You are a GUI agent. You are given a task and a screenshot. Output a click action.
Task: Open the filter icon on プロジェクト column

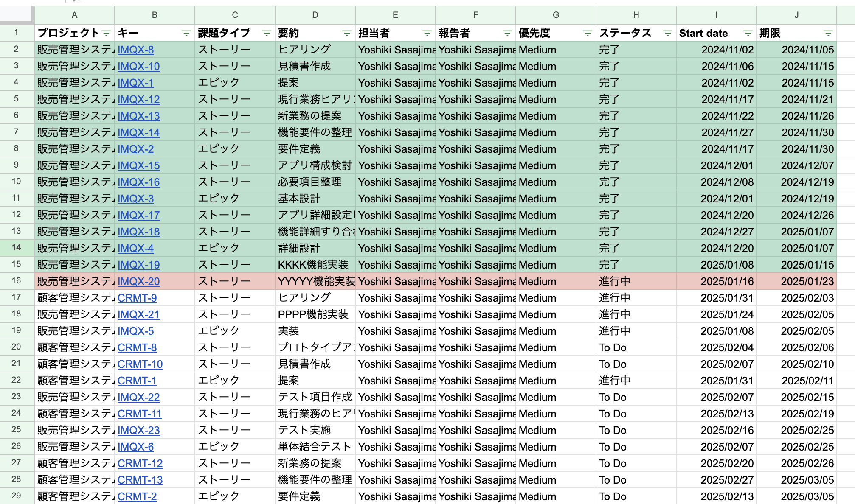pos(105,33)
